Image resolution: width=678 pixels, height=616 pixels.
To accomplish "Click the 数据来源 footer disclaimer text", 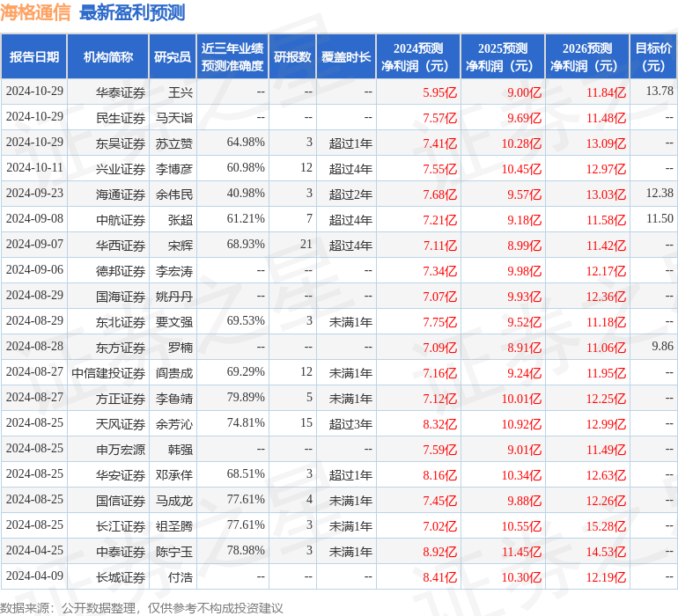I will click(142, 608).
